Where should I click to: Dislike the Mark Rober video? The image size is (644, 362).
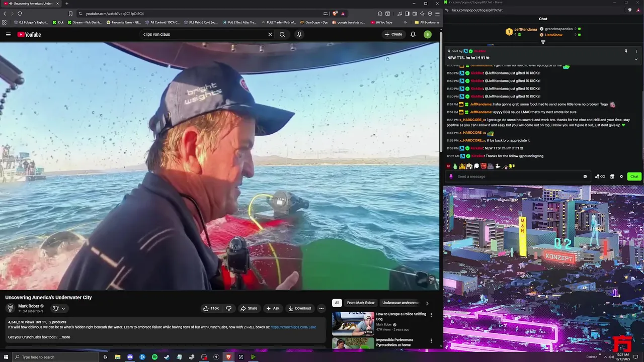point(228,308)
